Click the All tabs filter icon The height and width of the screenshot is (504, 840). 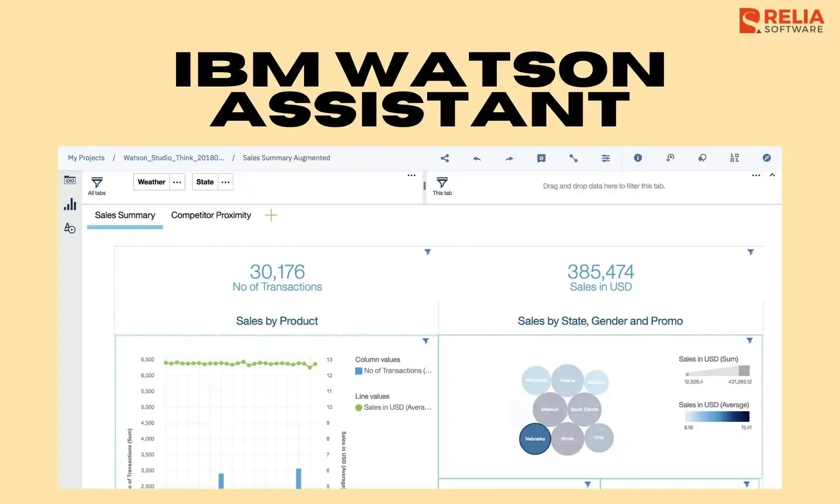tap(97, 183)
